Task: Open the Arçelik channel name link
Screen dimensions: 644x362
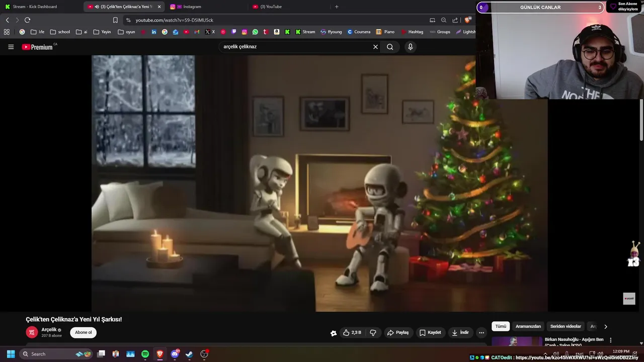Action: click(x=49, y=330)
